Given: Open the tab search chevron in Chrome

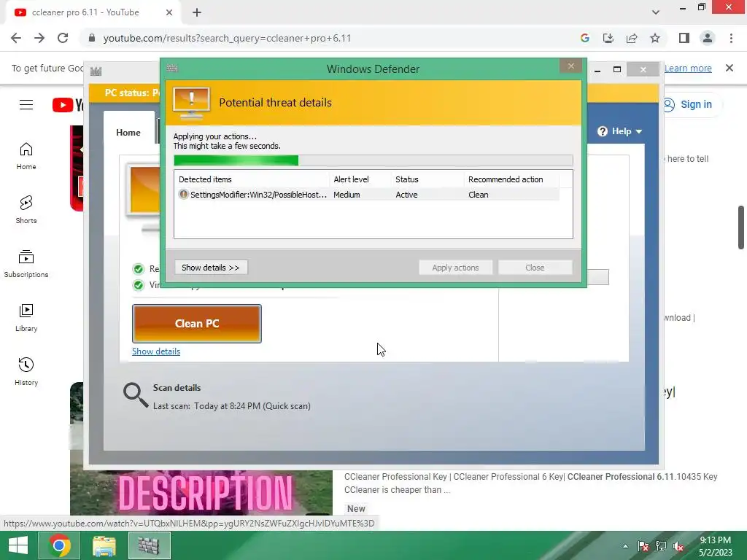Looking at the screenshot, I should pyautogui.click(x=656, y=12).
